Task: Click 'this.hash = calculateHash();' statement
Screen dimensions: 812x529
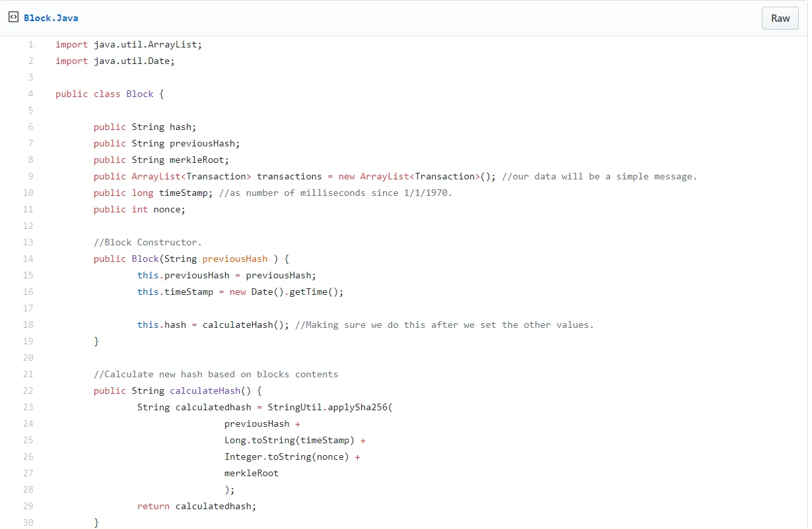Action: click(x=213, y=325)
